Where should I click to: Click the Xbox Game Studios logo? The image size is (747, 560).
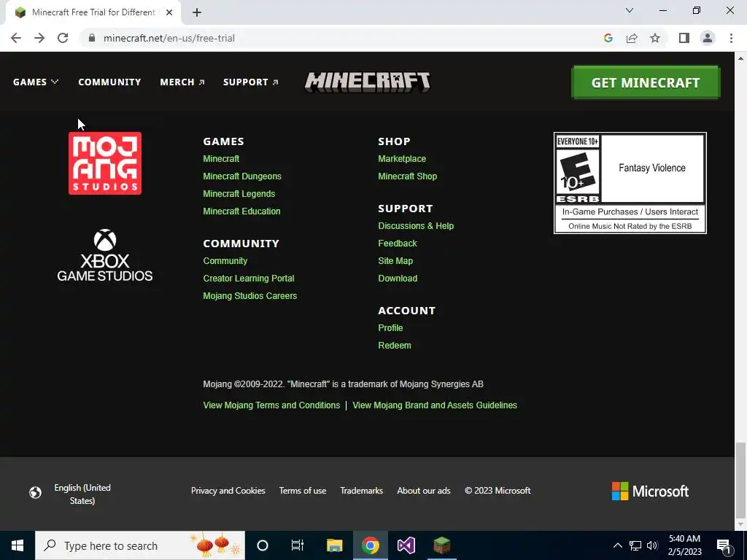tap(105, 255)
